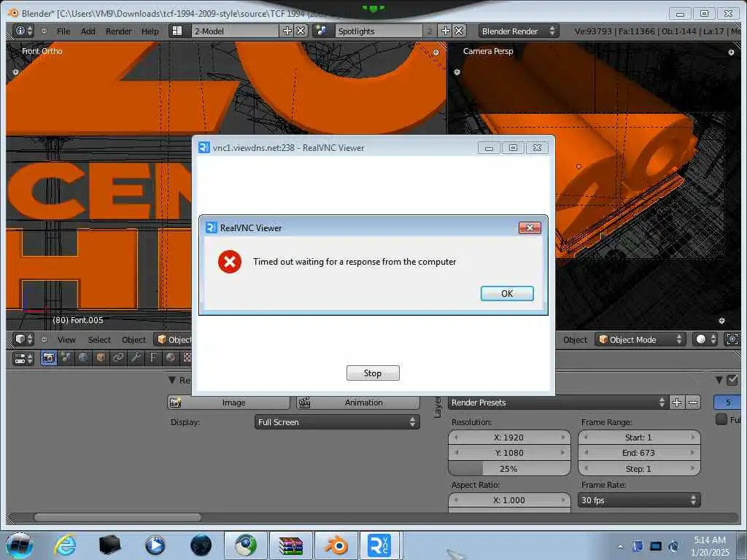Open WinRAR from the taskbar
This screenshot has width=747, height=560.
291,545
